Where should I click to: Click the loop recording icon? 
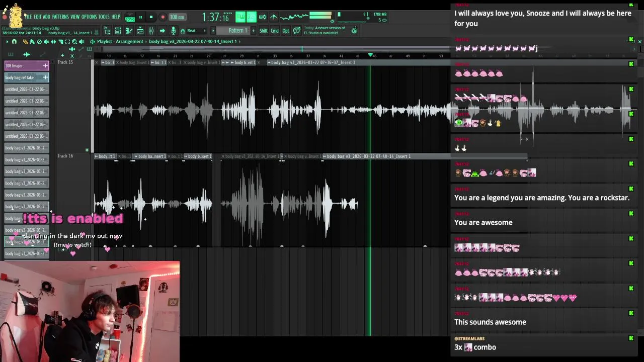pos(263,17)
